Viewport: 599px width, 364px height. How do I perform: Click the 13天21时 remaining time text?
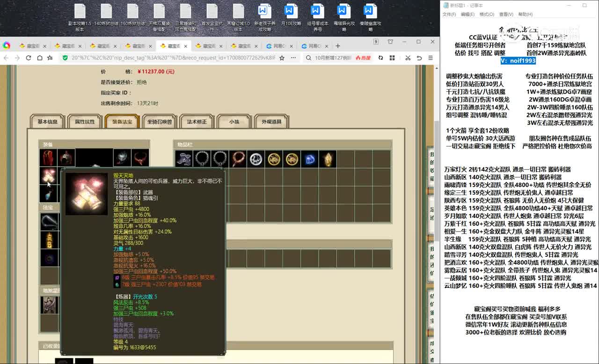tap(147, 103)
